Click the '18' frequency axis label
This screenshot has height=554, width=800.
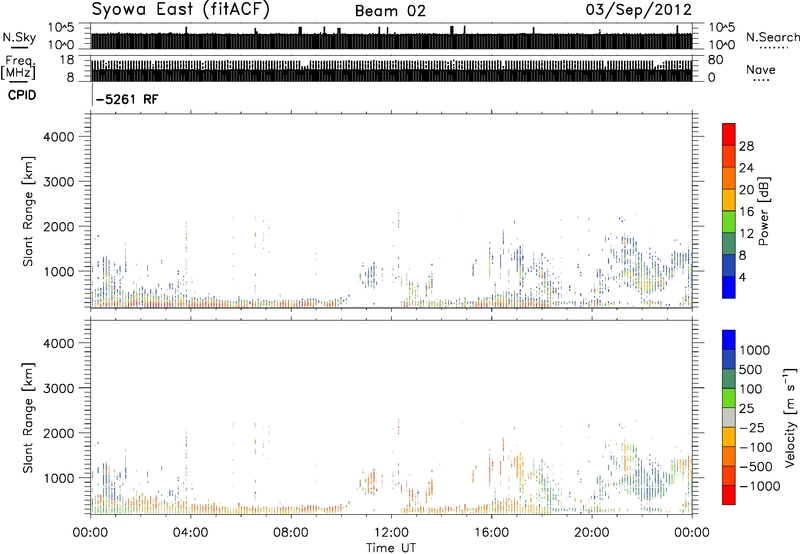(66, 60)
